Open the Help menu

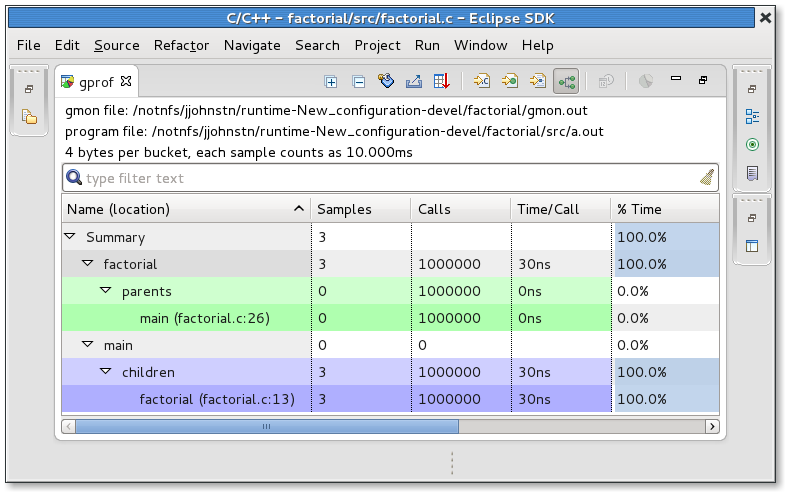(x=538, y=46)
